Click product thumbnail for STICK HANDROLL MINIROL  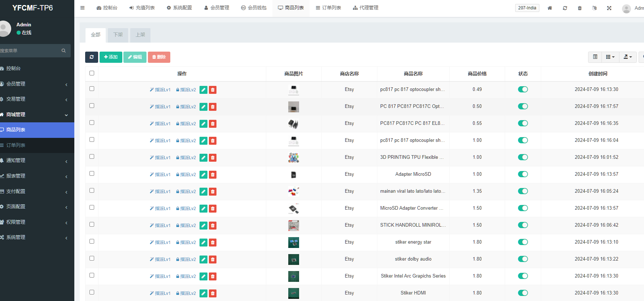(293, 226)
